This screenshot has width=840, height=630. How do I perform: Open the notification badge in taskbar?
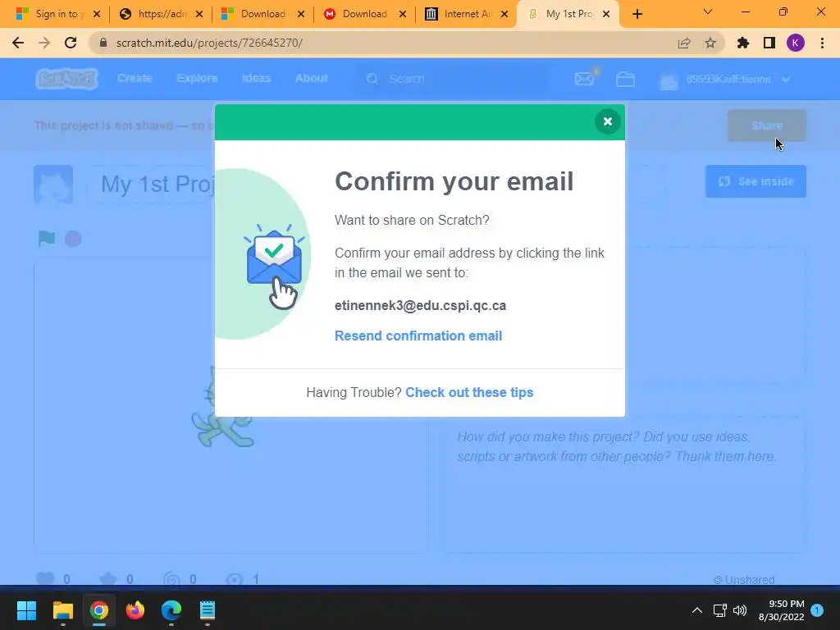click(817, 610)
